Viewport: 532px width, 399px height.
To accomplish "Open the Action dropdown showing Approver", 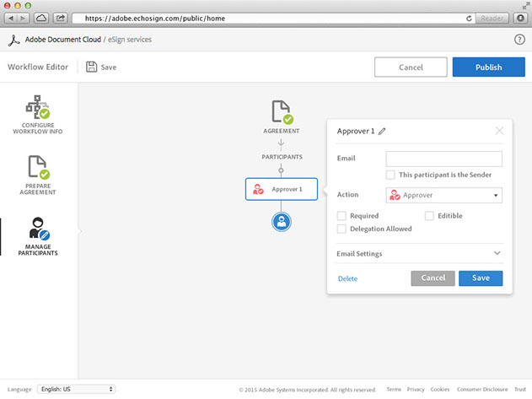I will tap(443, 195).
